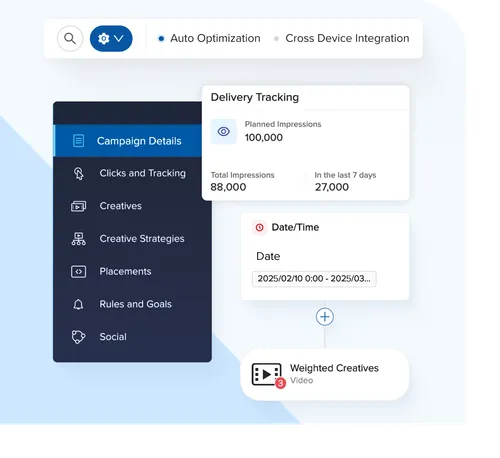Viewport: 500px width, 458px height.
Task: Click the Date/Time card title
Action: [295, 227]
